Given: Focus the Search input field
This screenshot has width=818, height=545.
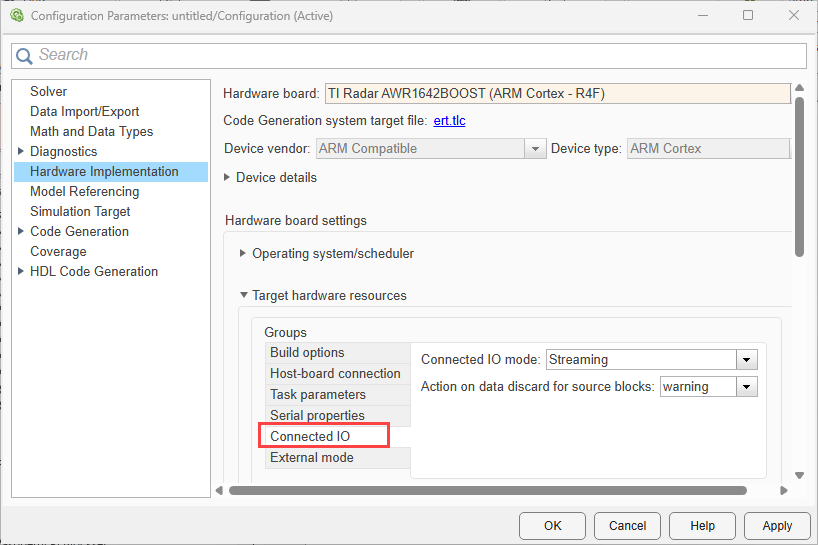Looking at the screenshot, I should pyautogui.click(x=409, y=55).
